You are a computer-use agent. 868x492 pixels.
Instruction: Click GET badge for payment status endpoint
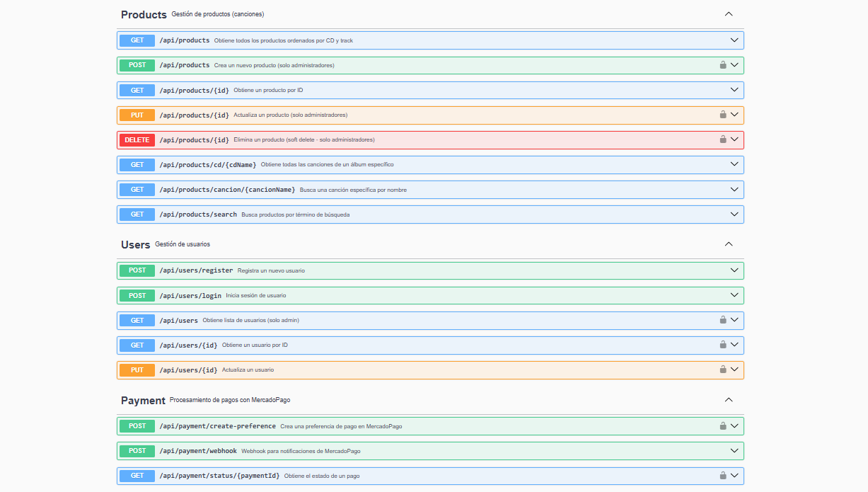tap(137, 476)
